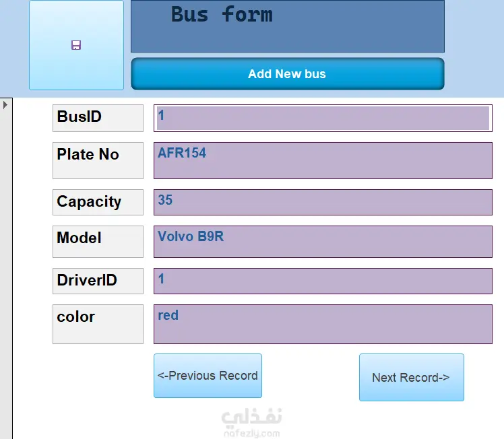Click the gray record selector bar
504x439 pixels.
[x=5, y=269]
